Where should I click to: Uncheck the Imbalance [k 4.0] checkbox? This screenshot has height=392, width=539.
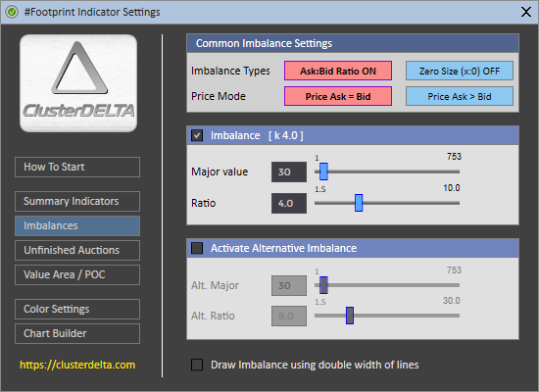coord(197,135)
